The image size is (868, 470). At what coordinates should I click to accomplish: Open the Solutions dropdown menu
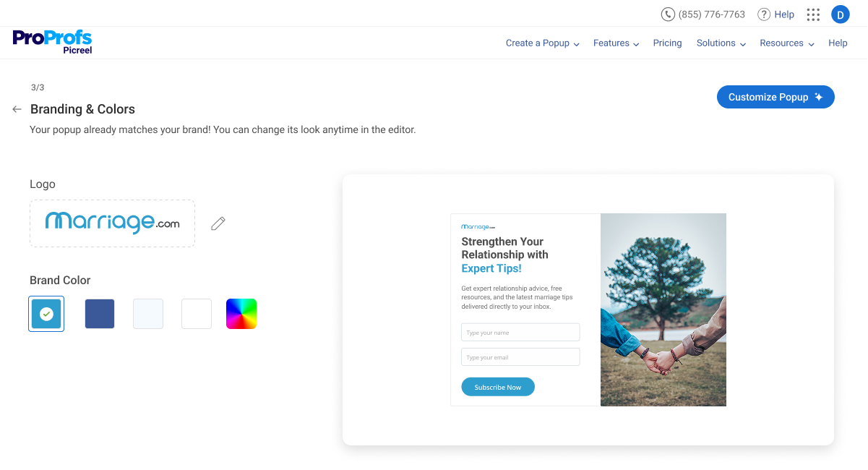(721, 43)
